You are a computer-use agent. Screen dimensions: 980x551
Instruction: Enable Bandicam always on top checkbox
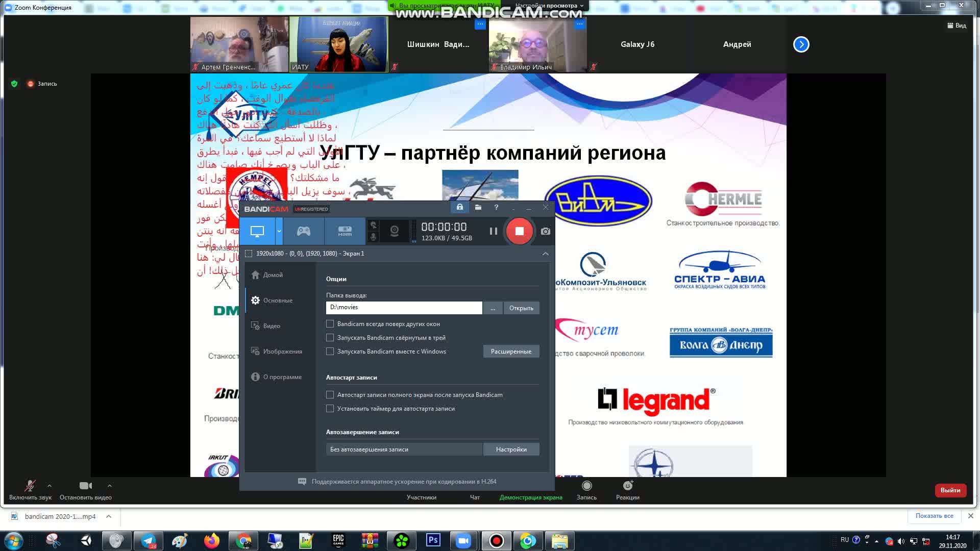pyautogui.click(x=330, y=324)
